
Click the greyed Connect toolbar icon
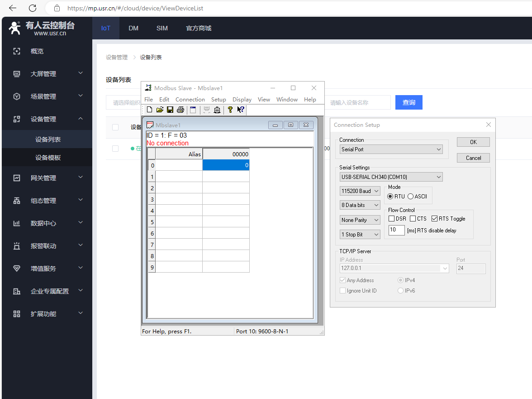[207, 110]
